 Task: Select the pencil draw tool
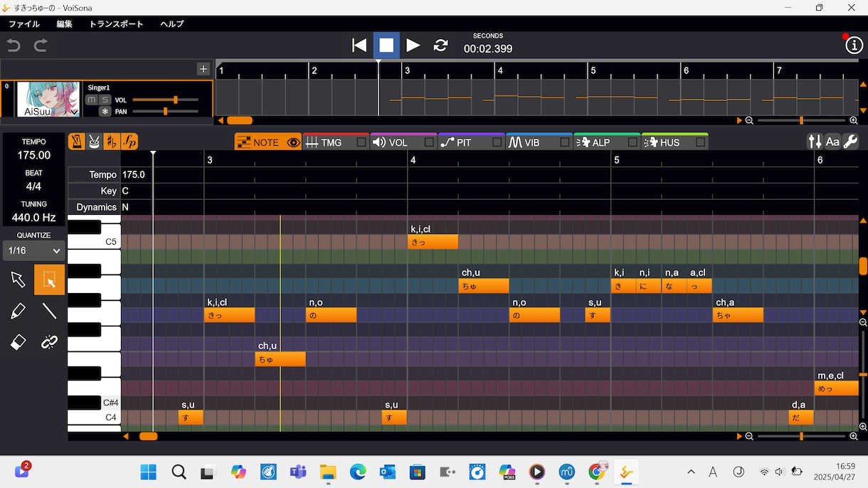tap(18, 311)
